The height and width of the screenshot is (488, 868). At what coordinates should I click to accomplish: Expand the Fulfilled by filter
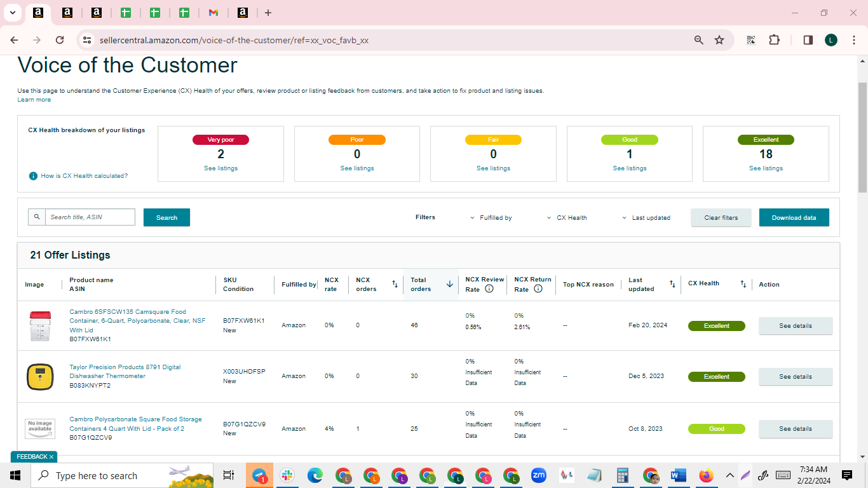point(491,218)
